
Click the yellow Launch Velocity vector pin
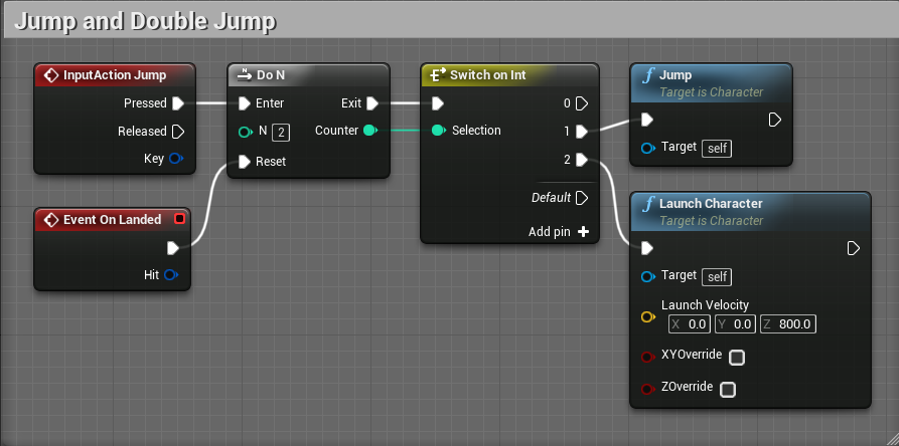point(647,317)
